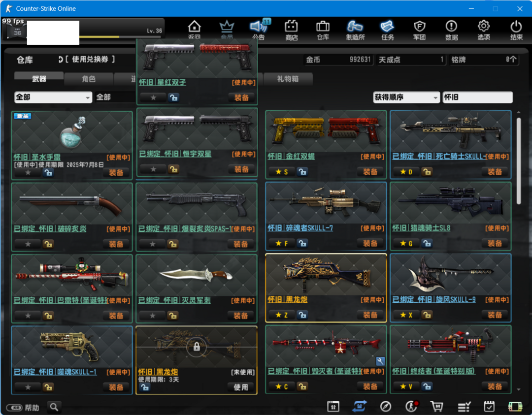The height and width of the screenshot is (415, 532).
Task: Toggle favorite star V on 终结者
Action: pos(406,386)
